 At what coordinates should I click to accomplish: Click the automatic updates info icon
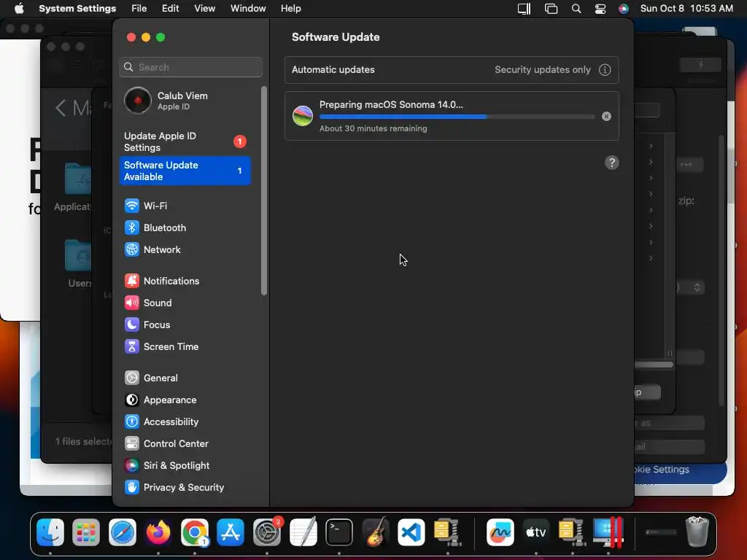coord(605,70)
